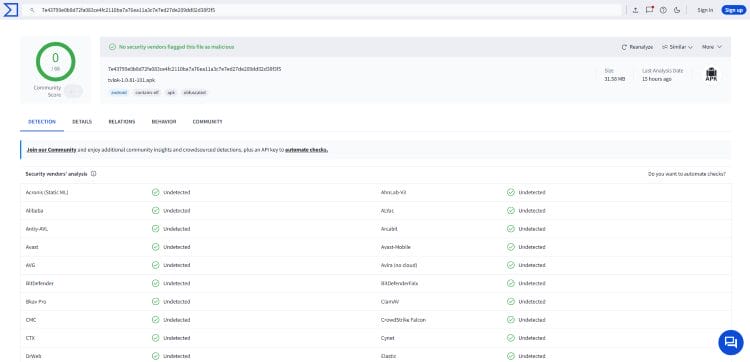Click the green checkmark in the malicious banner
750x362 pixels.
point(112,47)
